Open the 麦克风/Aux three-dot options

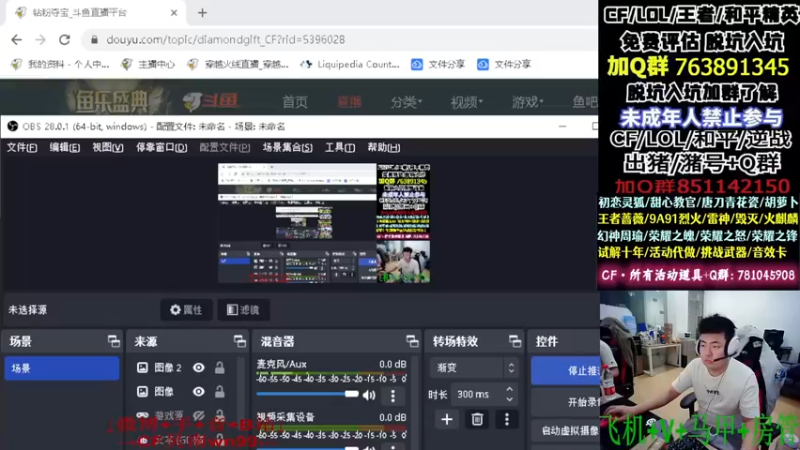point(393,395)
